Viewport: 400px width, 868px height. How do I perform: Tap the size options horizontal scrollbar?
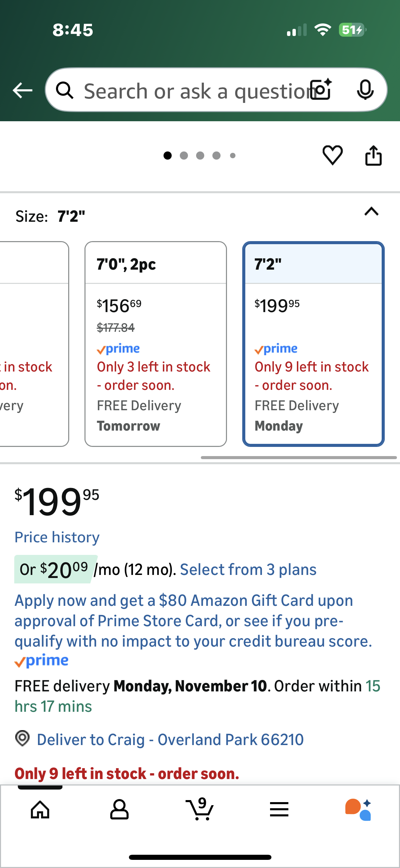pyautogui.click(x=299, y=457)
